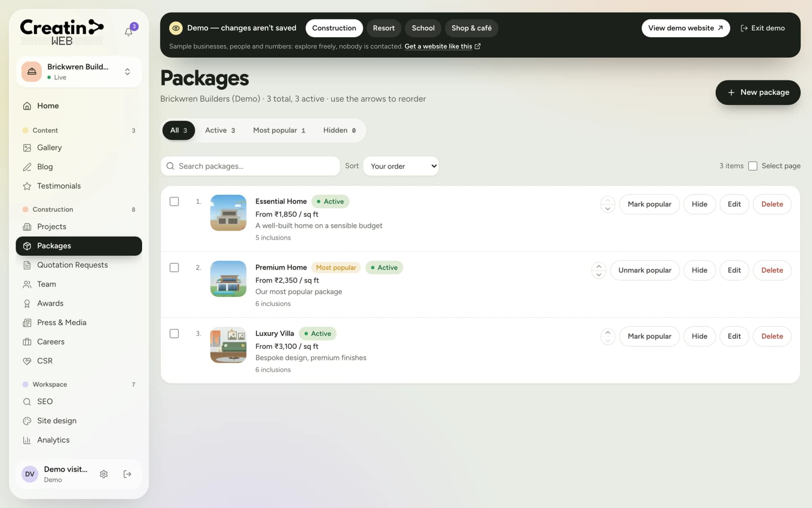812x508 pixels.
Task: Open the Premium Home thumbnail image
Action: [228, 279]
